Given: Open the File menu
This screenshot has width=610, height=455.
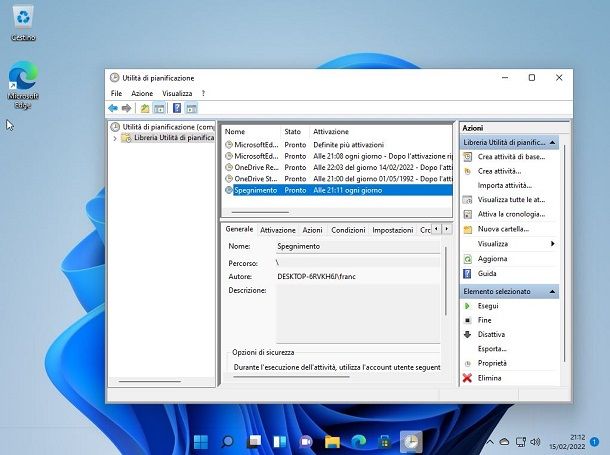Looking at the screenshot, I should [116, 93].
